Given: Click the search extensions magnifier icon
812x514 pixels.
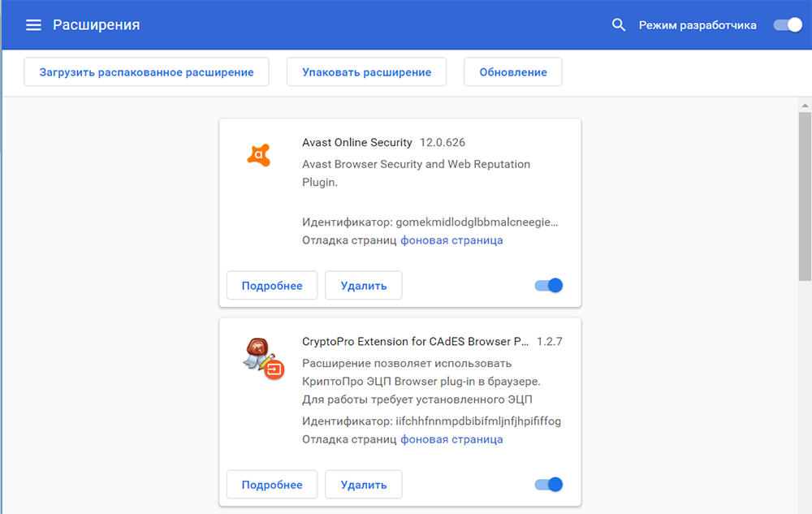Looking at the screenshot, I should (x=619, y=25).
